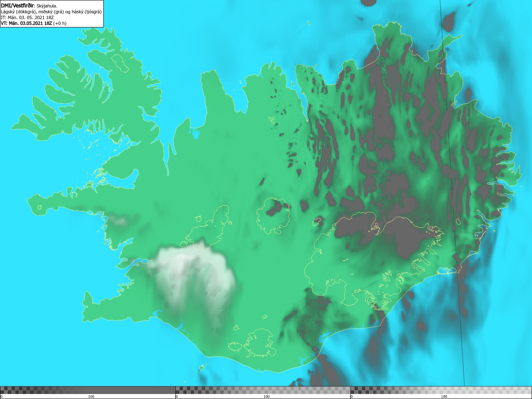Click the 'Lágský (dökkgrá), miðský (grá)' legend line

[51, 12]
